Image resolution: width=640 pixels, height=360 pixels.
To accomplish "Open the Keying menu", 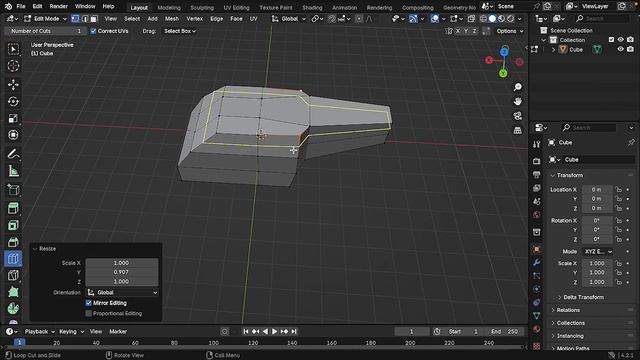I will (71, 331).
